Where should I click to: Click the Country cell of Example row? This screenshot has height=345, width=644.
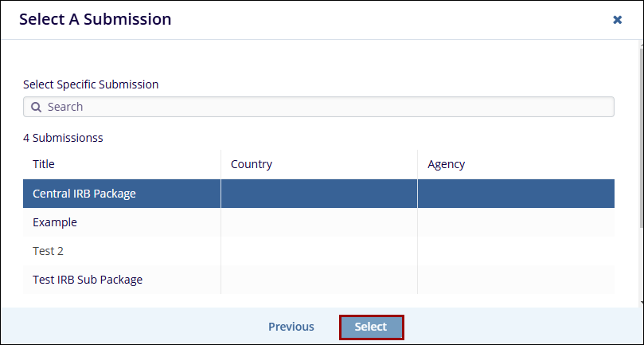[x=318, y=222]
